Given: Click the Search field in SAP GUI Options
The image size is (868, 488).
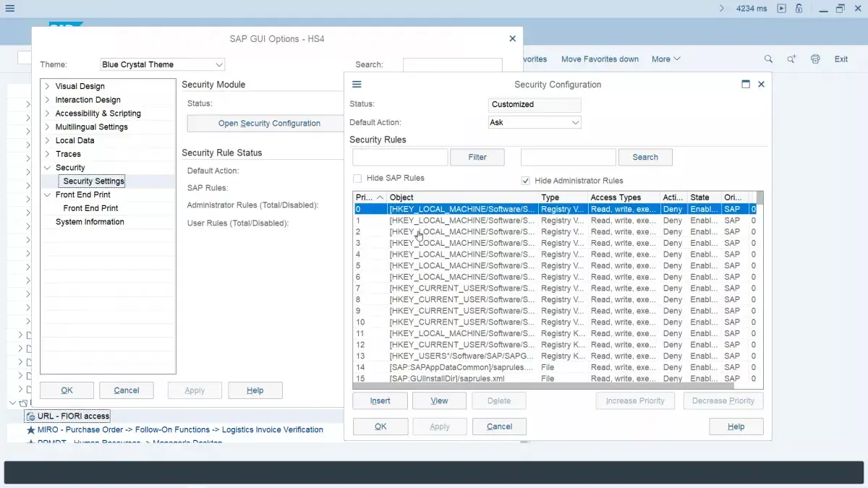Looking at the screenshot, I should [452, 65].
